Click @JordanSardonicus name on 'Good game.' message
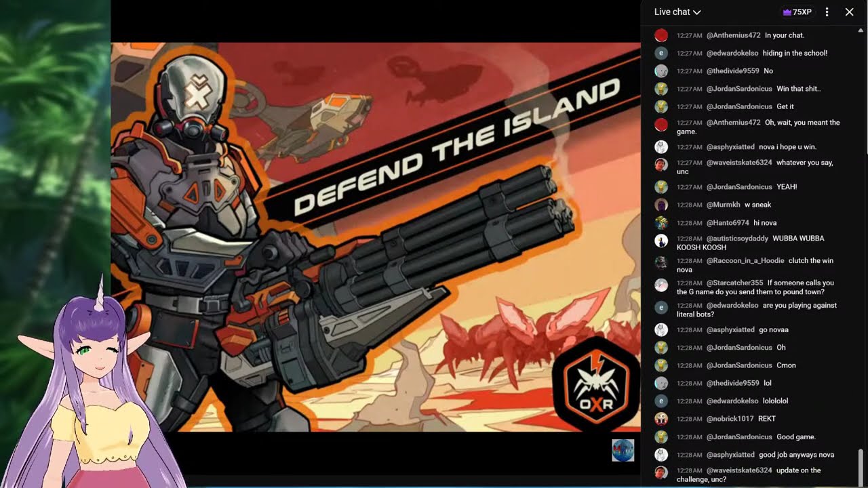Viewport: 868px width, 488px height. click(739, 436)
